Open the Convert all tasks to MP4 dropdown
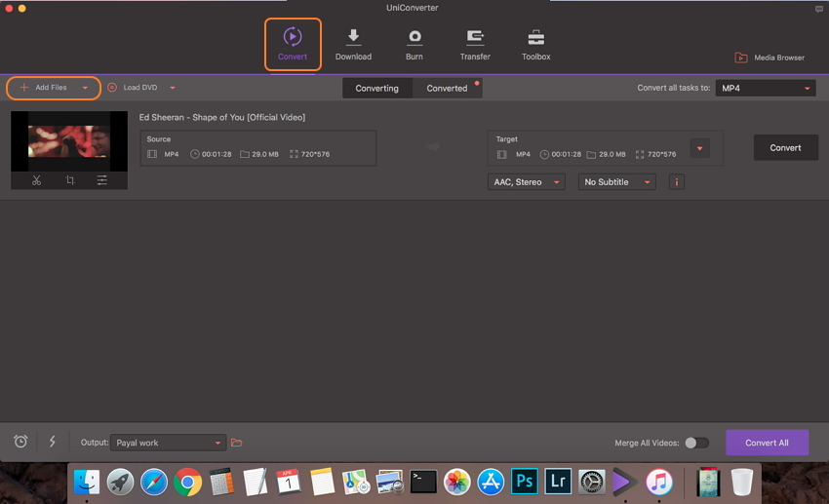Image resolution: width=829 pixels, height=504 pixels. click(766, 89)
